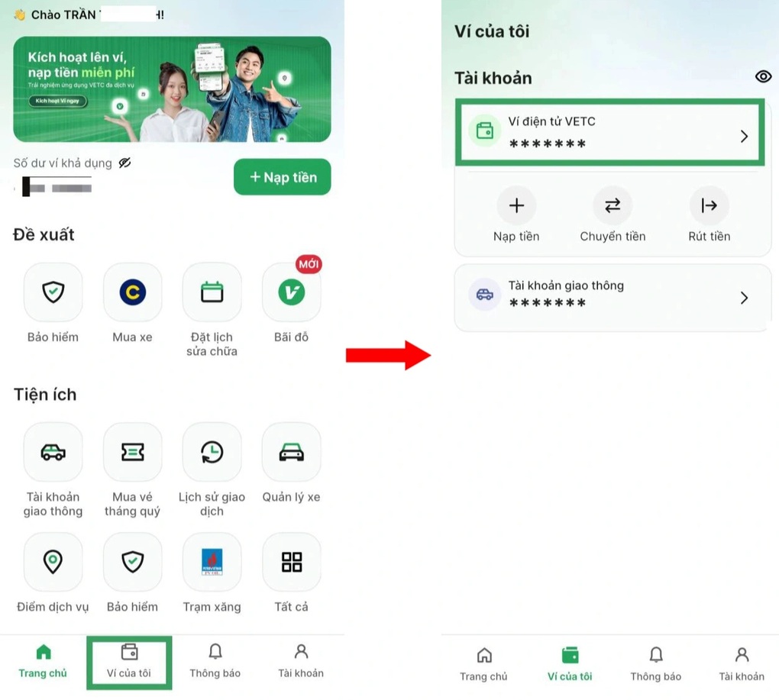This screenshot has height=700, width=779.
Task: Switch to Ví của tôi tab on home screen
Action: pos(129,661)
